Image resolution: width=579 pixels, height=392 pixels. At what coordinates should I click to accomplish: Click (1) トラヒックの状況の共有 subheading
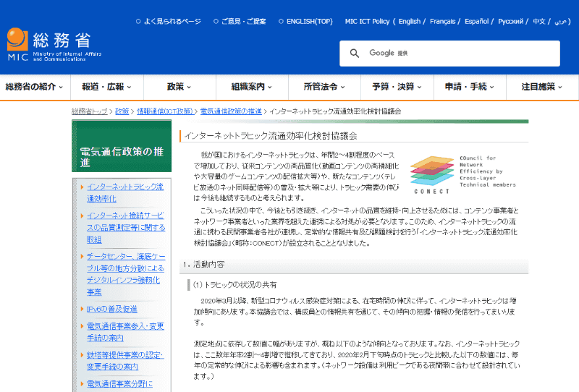[x=234, y=284]
